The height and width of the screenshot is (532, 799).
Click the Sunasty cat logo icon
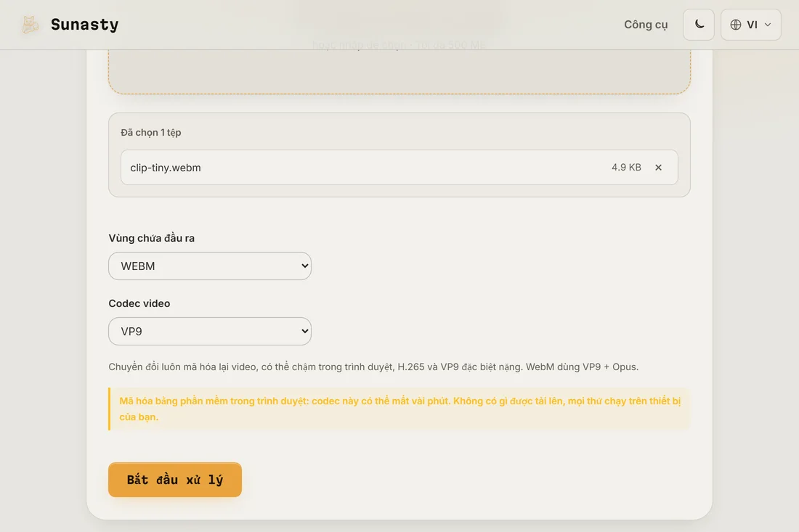pos(30,25)
